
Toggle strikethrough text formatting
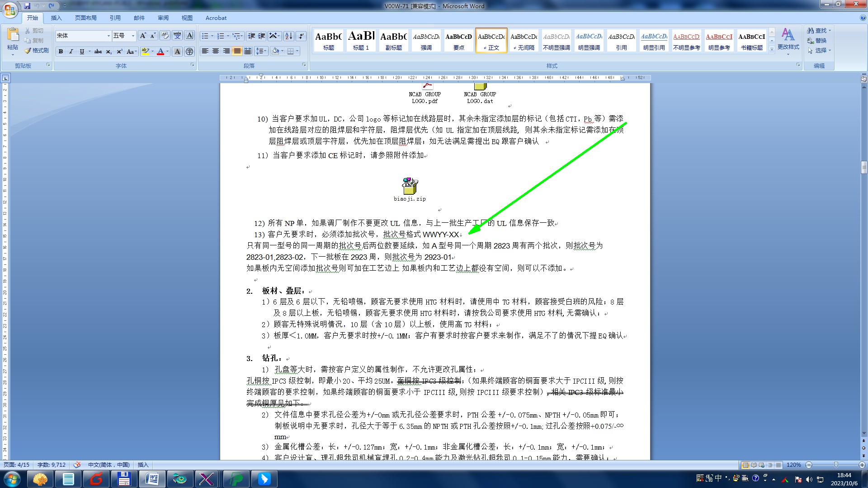point(98,52)
